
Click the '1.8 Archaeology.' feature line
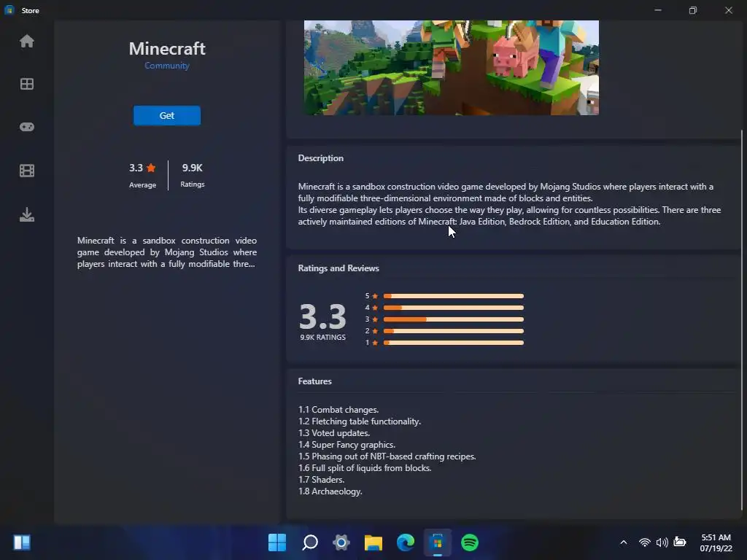330,491
